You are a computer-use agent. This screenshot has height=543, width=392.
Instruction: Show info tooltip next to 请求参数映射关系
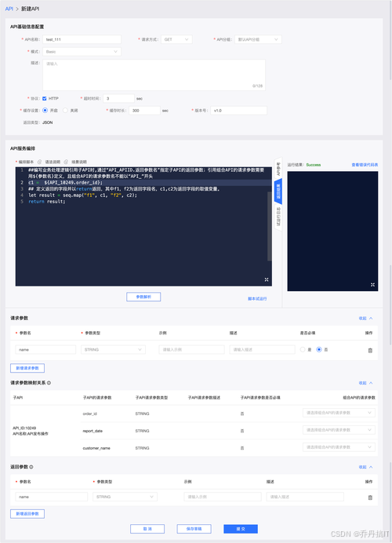[49, 383]
